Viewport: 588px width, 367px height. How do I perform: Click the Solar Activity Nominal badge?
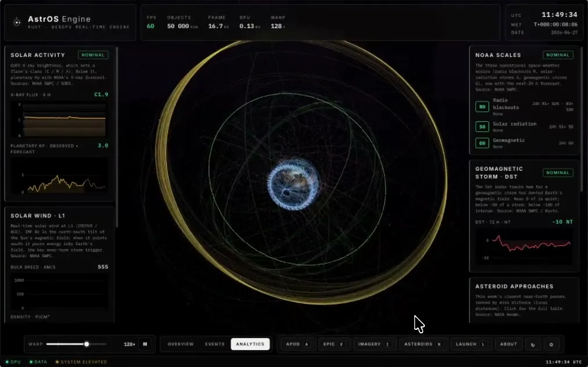click(93, 55)
